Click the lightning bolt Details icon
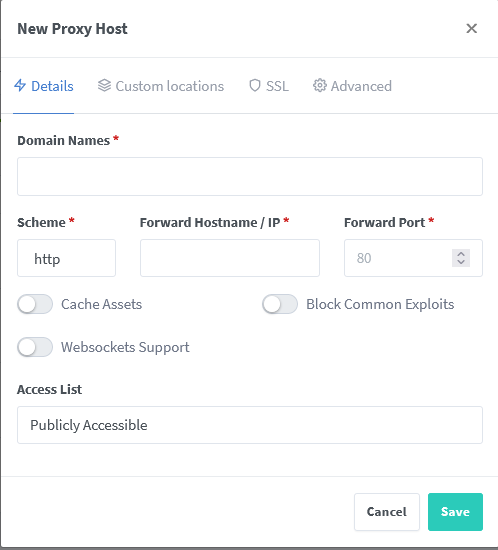 pyautogui.click(x=20, y=86)
